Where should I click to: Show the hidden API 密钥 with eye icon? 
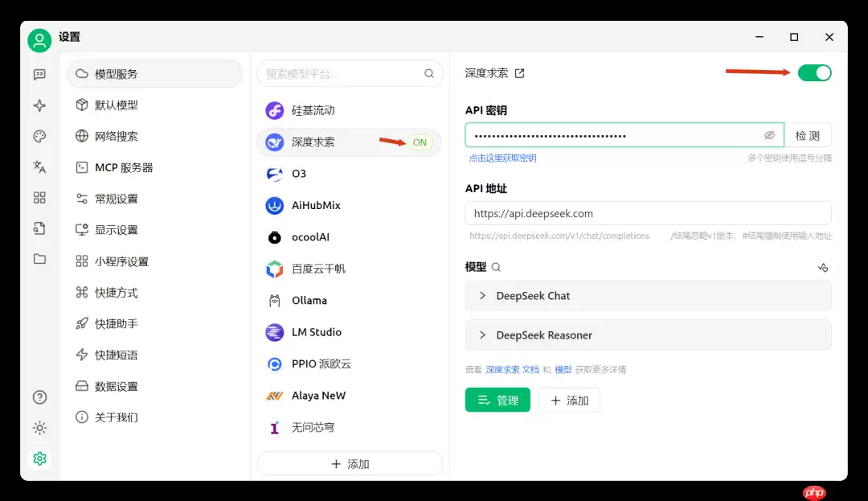[770, 134]
